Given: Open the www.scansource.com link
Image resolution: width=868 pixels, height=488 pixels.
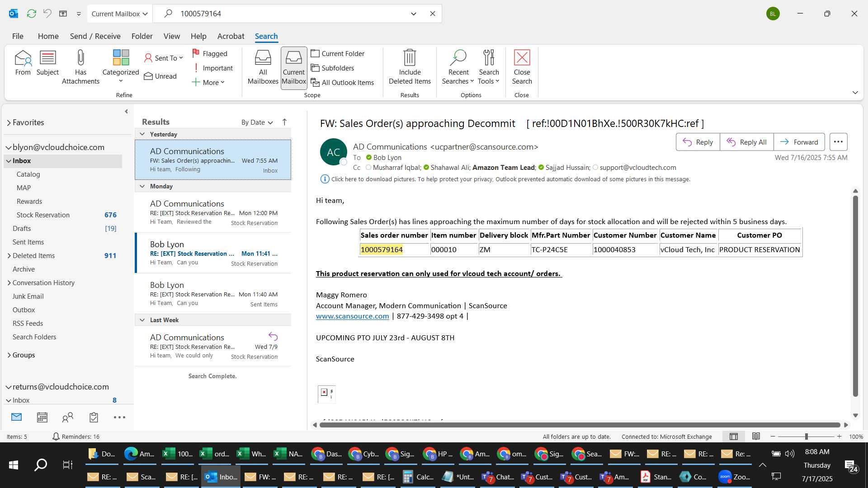Looking at the screenshot, I should tap(352, 316).
